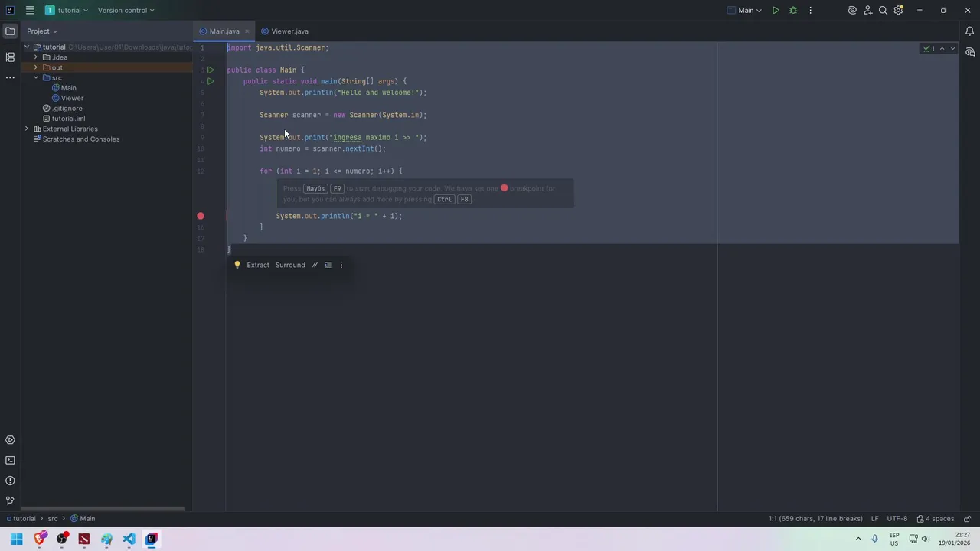Open more run actions menu
The height and width of the screenshot is (551, 980).
pyautogui.click(x=810, y=10)
